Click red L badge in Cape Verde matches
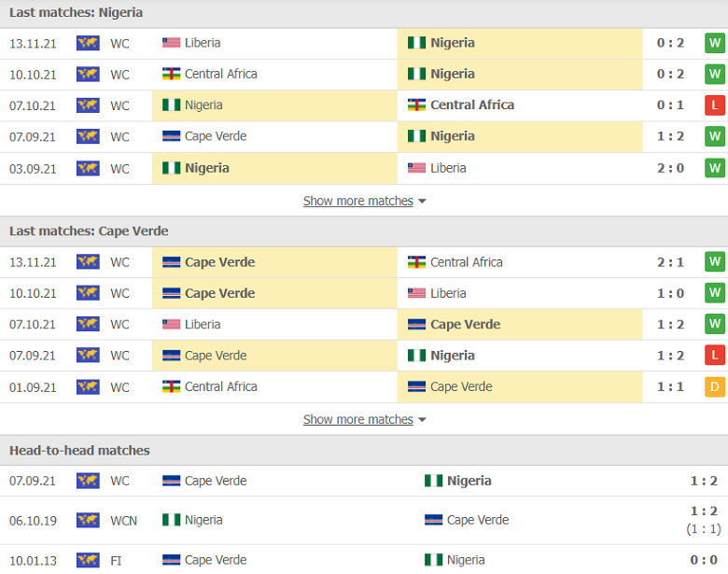 pyautogui.click(x=714, y=356)
